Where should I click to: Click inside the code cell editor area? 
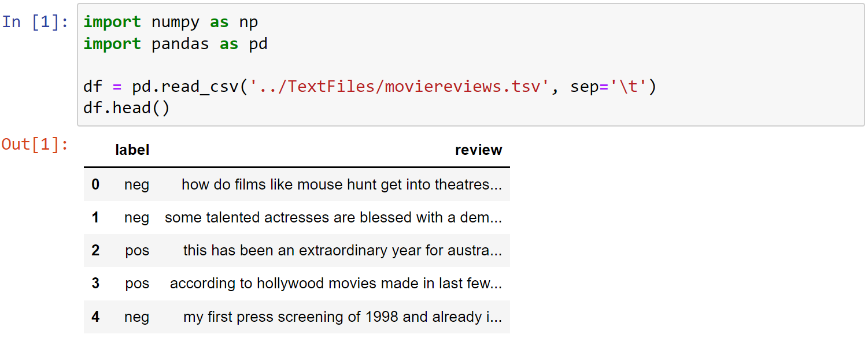pos(471,65)
